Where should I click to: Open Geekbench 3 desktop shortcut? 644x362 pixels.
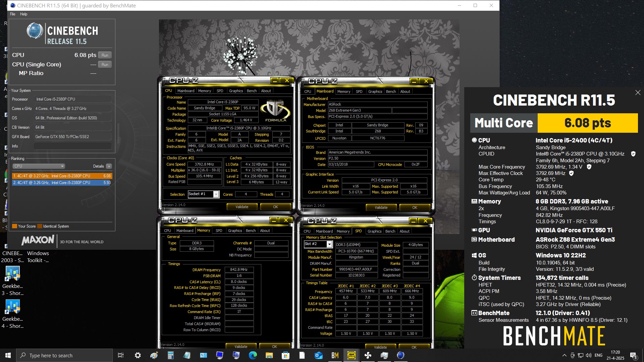pos(13,281)
